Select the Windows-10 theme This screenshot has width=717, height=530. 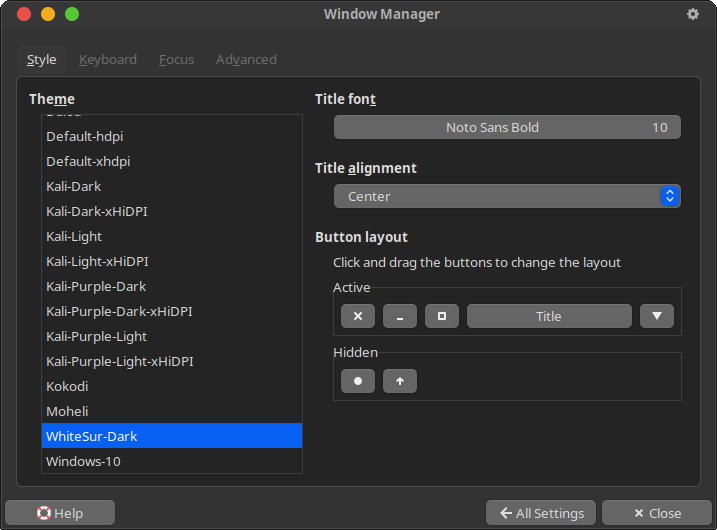[x=172, y=461]
